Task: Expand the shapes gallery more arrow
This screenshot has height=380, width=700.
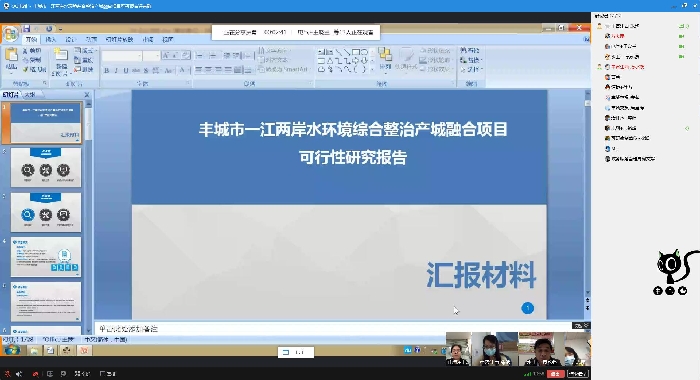Action: pos(372,70)
